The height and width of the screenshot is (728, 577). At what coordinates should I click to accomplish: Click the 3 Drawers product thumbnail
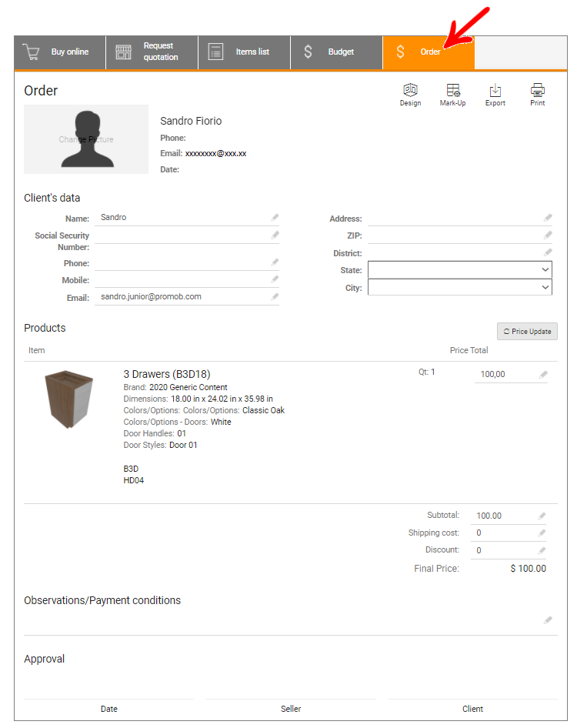(x=68, y=399)
